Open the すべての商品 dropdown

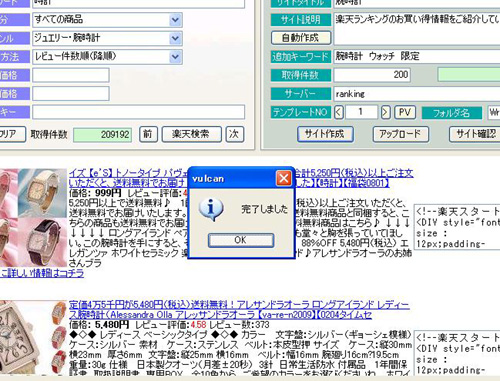click(175, 20)
